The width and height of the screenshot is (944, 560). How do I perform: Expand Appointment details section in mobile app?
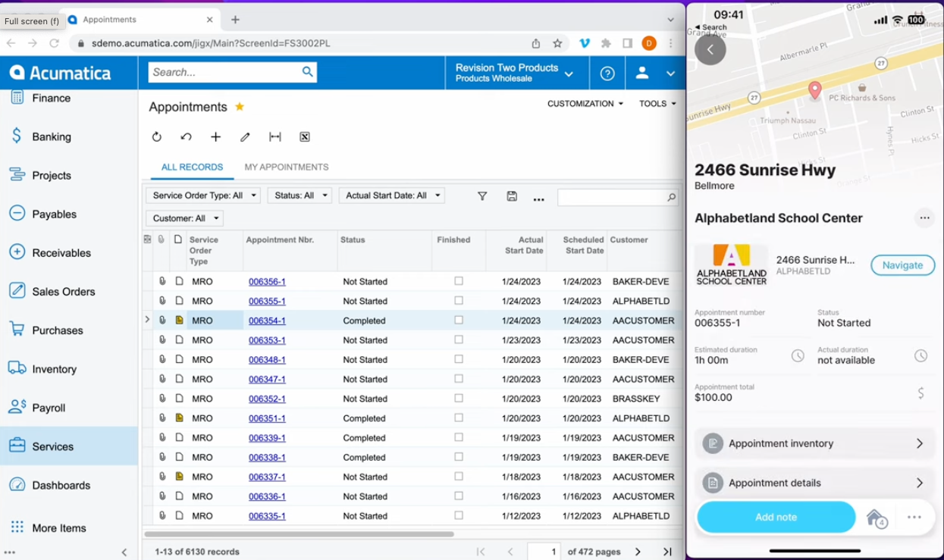click(815, 483)
